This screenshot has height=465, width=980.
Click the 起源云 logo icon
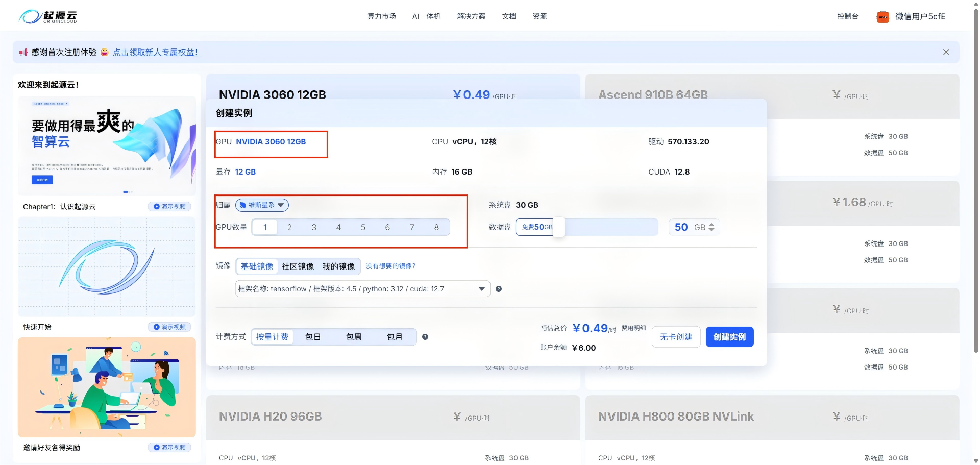click(31, 16)
